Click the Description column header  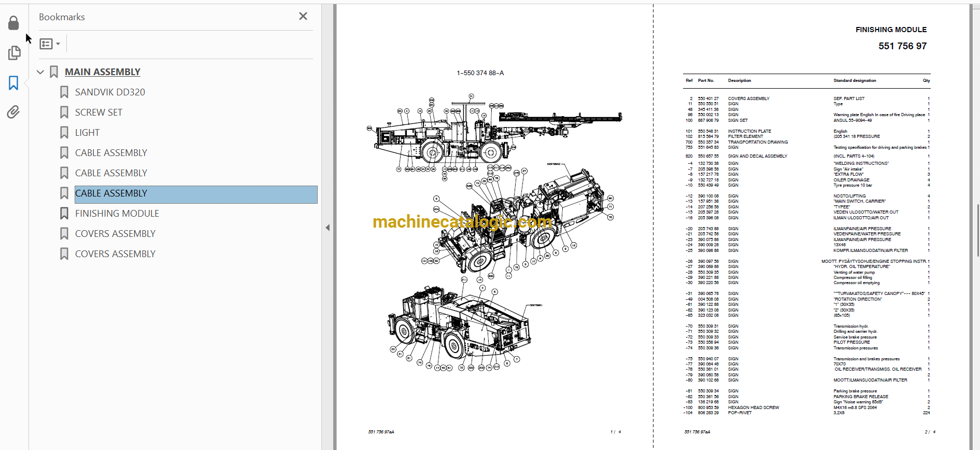click(x=739, y=80)
